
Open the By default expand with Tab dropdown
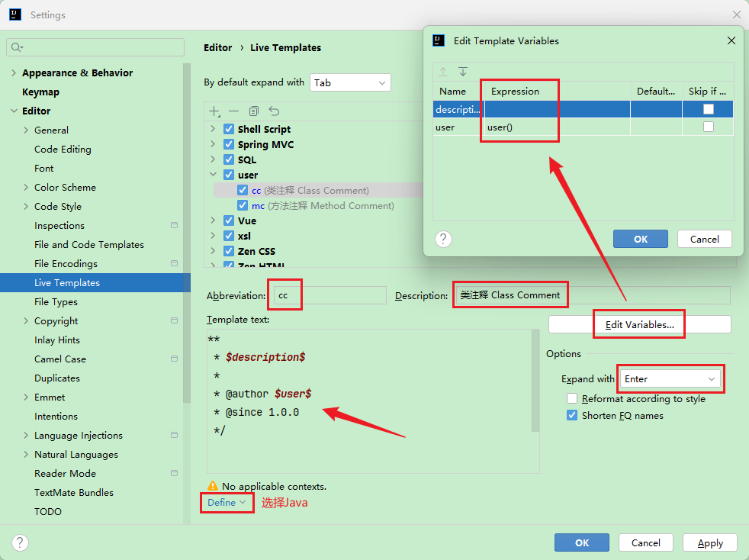coord(350,82)
